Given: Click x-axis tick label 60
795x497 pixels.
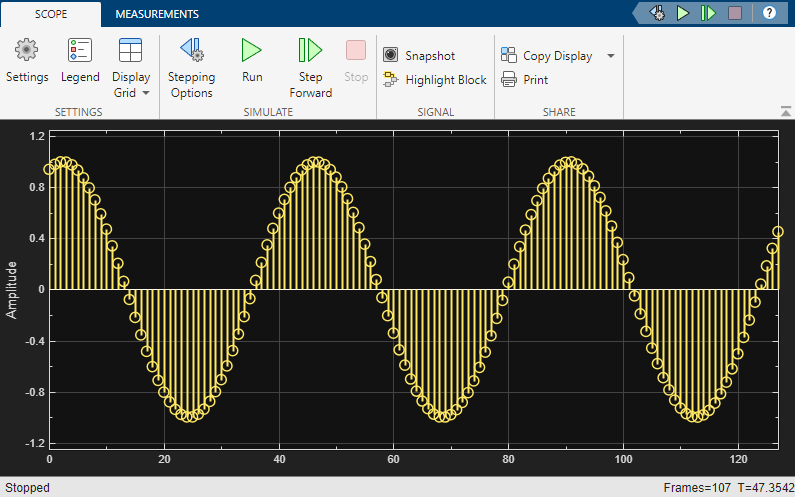Looking at the screenshot, I should click(393, 459).
